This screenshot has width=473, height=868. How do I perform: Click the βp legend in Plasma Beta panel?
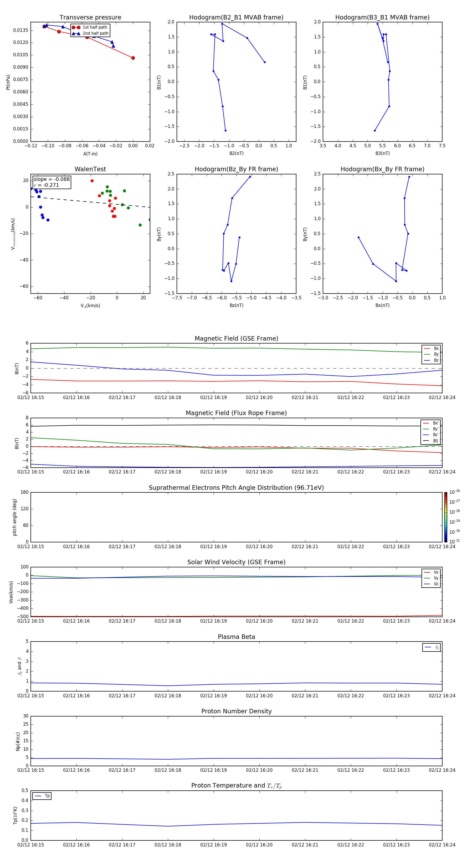point(431,647)
